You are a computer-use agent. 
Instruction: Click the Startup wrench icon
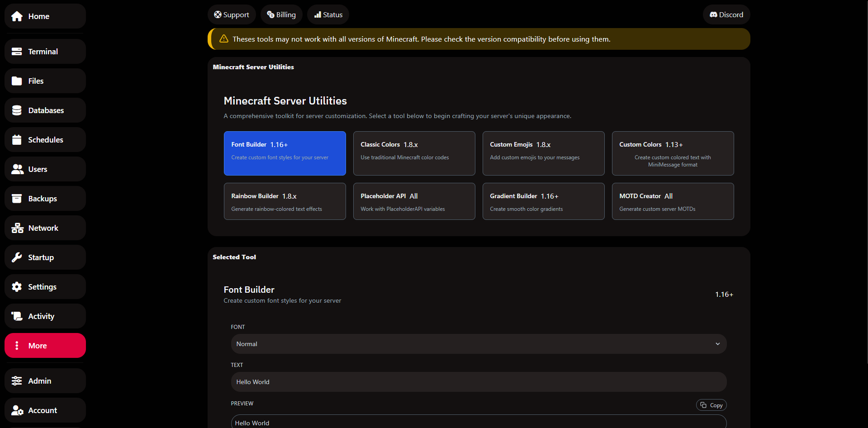pos(17,257)
